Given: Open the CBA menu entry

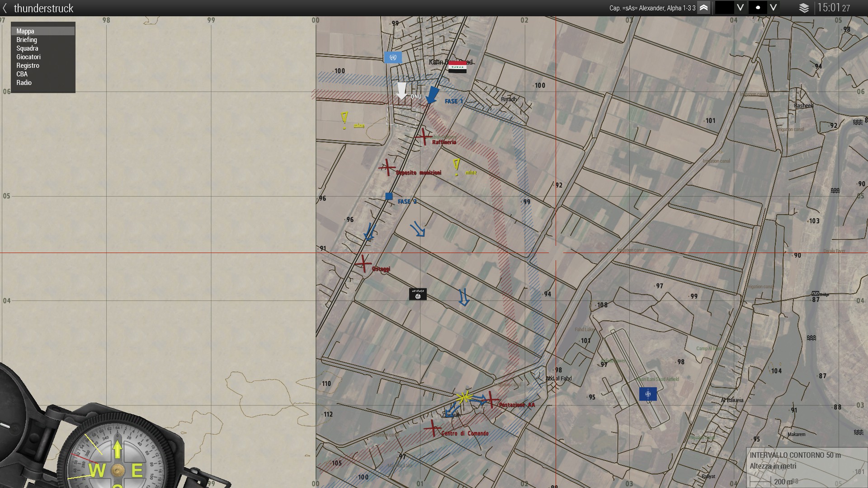Looking at the screenshot, I should tap(22, 74).
